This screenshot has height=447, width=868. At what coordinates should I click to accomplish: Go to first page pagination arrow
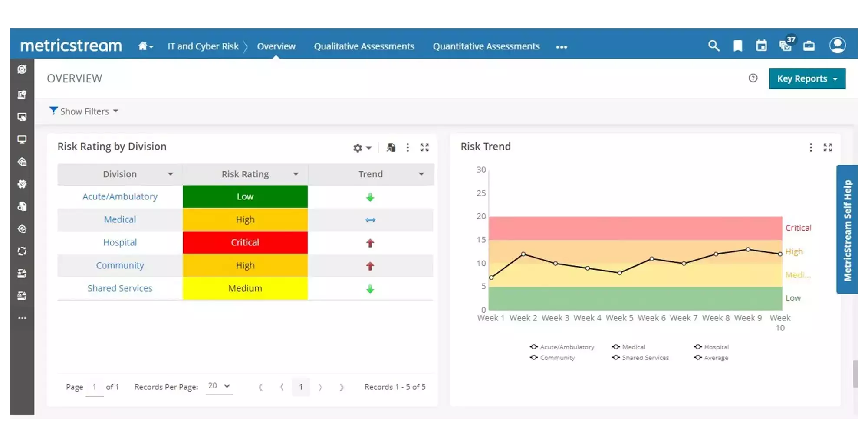point(260,387)
